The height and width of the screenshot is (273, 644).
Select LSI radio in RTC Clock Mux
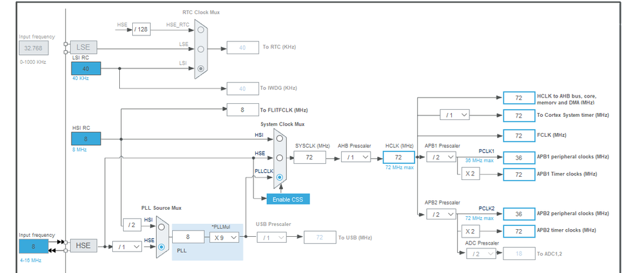(x=200, y=68)
